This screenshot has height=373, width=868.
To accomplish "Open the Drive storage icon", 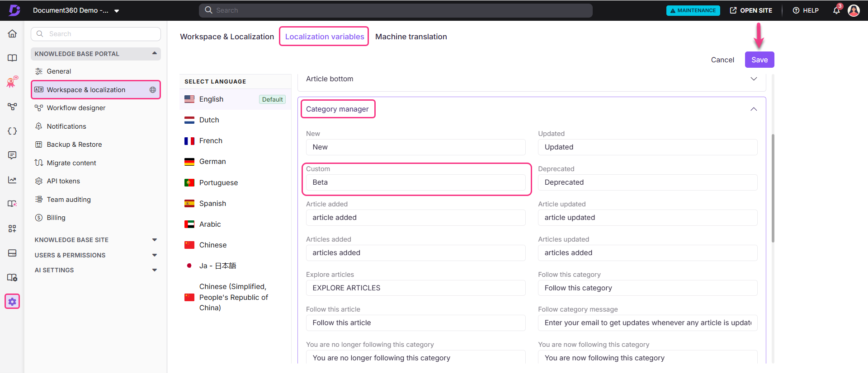I will (x=12, y=253).
